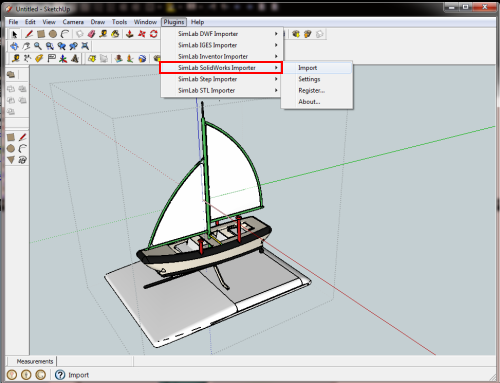The image size is (500, 383).
Task: Open the Window menu
Action: 145,22
